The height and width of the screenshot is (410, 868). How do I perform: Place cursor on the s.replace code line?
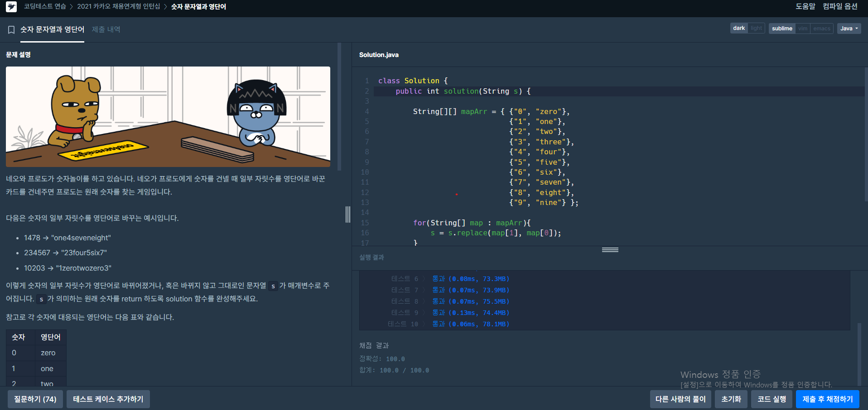[x=496, y=233]
